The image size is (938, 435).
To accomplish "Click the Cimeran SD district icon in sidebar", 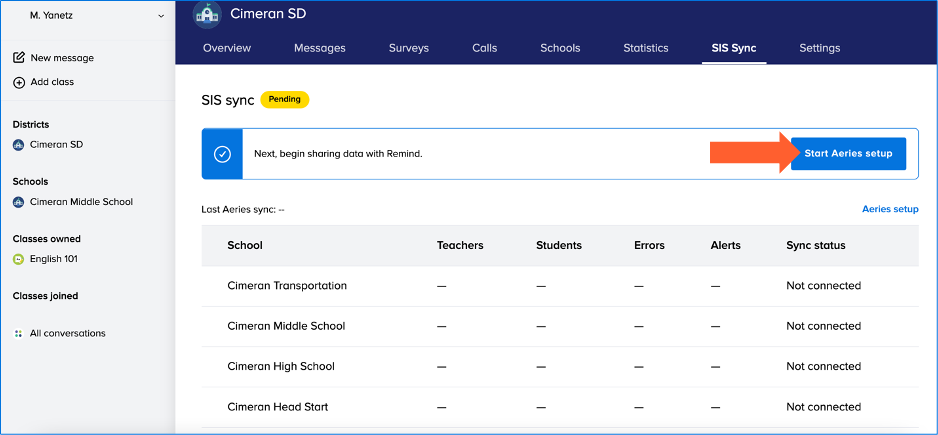I will pyautogui.click(x=18, y=145).
